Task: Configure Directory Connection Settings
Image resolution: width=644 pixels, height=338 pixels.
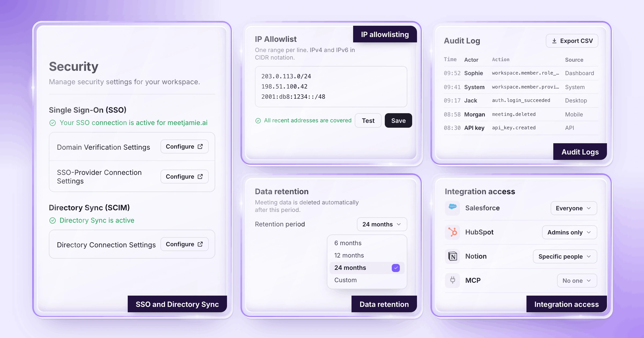Action: pyautogui.click(x=184, y=244)
